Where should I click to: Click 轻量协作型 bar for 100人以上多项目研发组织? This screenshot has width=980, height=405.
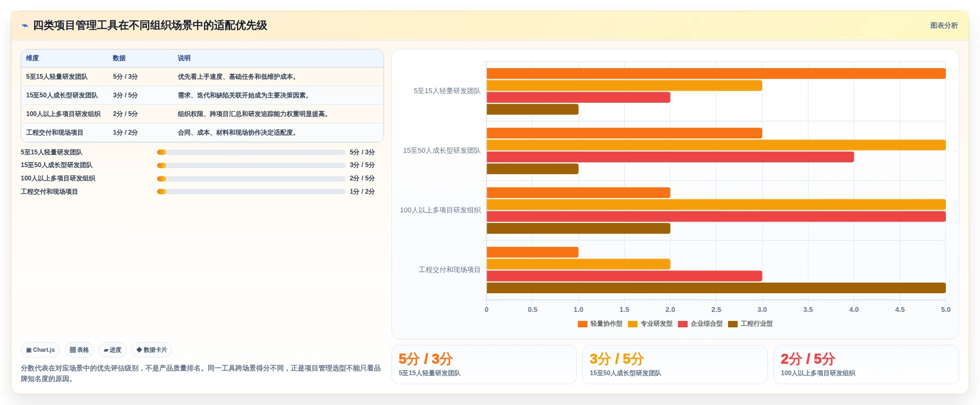point(578,193)
